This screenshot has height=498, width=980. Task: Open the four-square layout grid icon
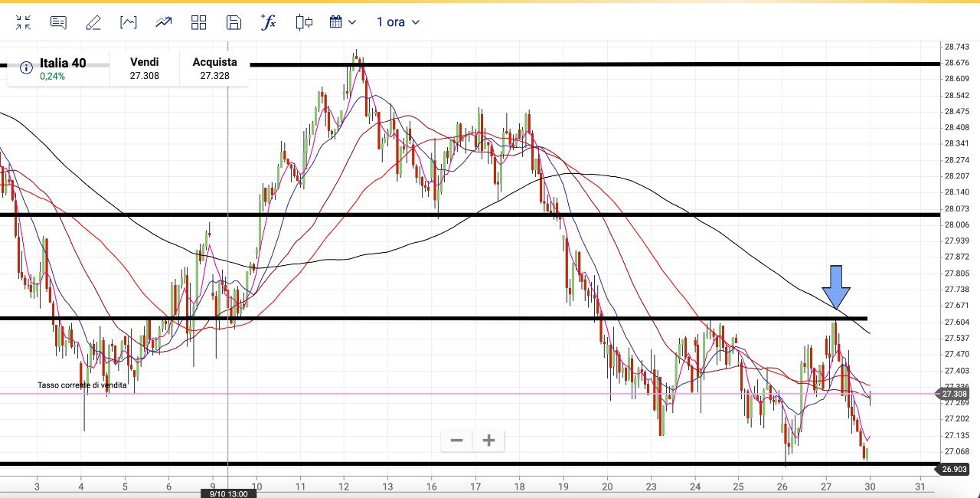199,22
